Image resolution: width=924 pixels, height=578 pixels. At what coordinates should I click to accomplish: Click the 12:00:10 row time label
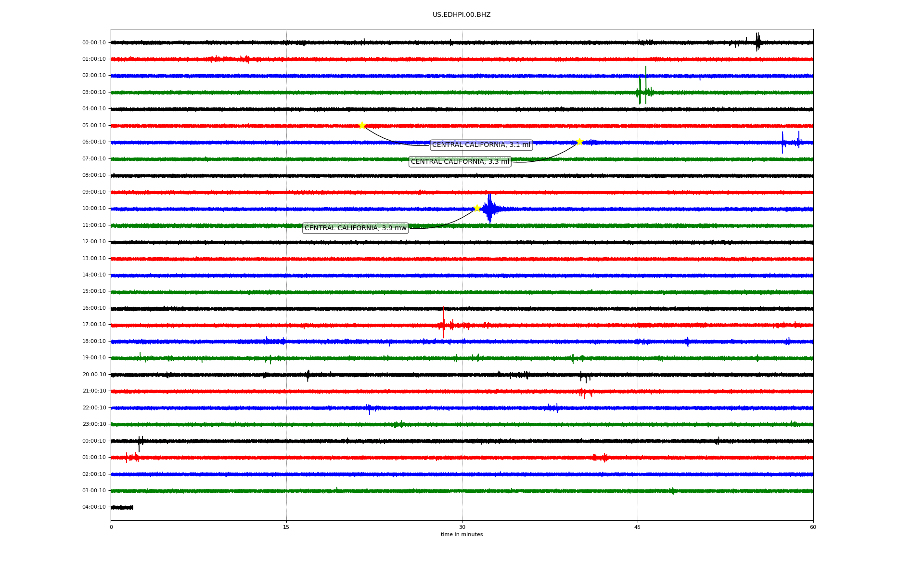94,241
